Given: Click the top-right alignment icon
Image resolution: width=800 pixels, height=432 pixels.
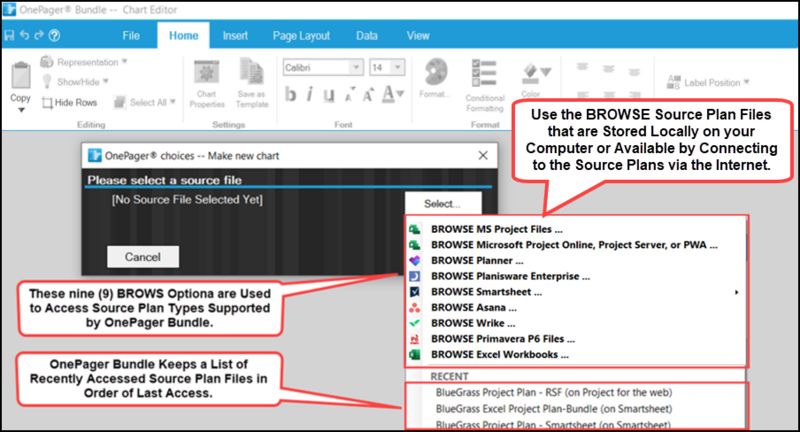Looking at the screenshot, I should tap(634, 71).
